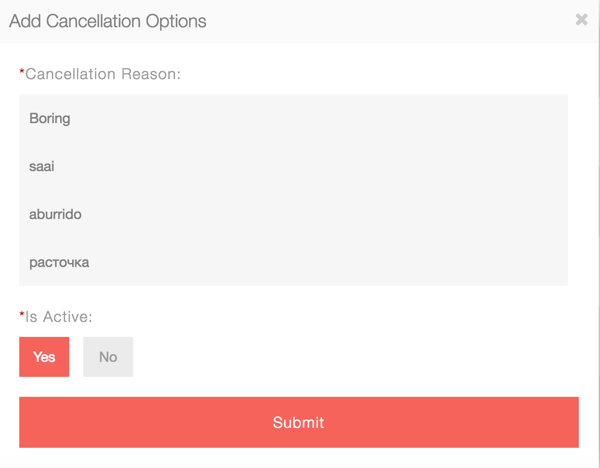This screenshot has height=468, width=600.
Task: Click the red asterisk beside Is Active
Action: [x=22, y=316]
